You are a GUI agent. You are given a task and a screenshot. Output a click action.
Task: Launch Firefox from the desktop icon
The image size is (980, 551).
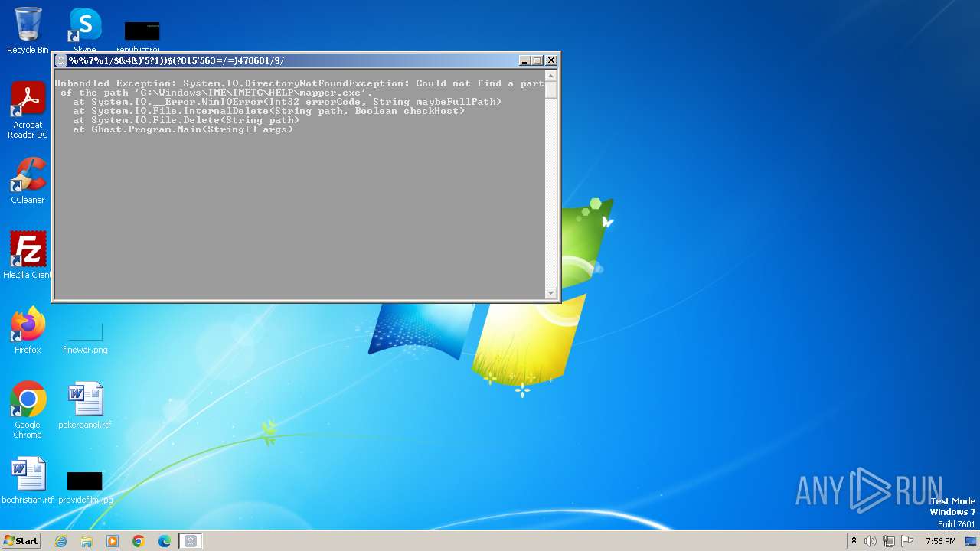(28, 331)
